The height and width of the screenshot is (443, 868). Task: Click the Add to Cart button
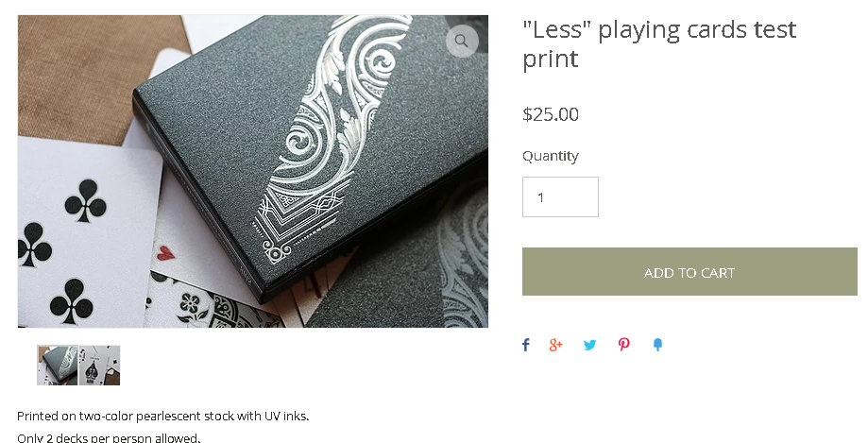[x=689, y=271]
